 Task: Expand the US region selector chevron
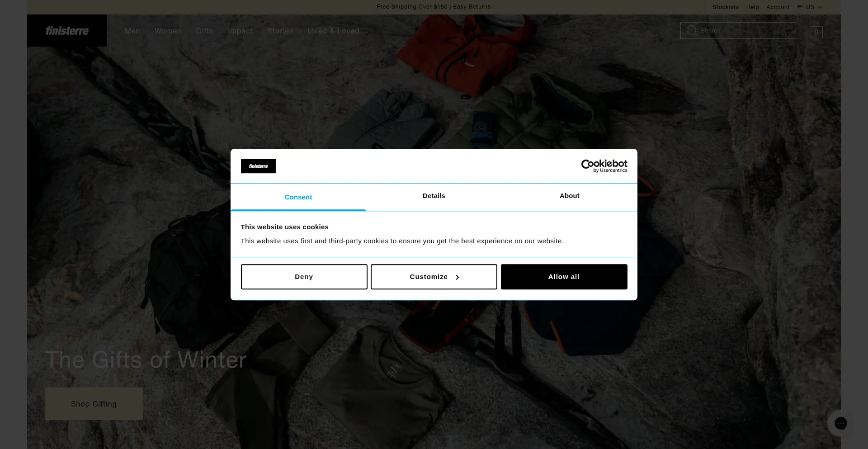tap(820, 7)
